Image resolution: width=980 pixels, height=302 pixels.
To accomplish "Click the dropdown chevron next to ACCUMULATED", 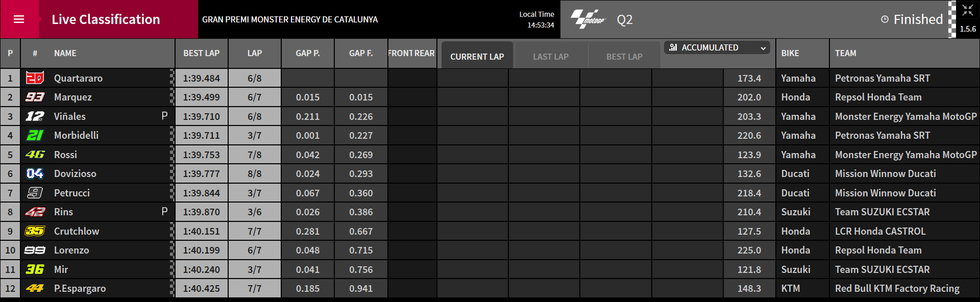I will (763, 48).
